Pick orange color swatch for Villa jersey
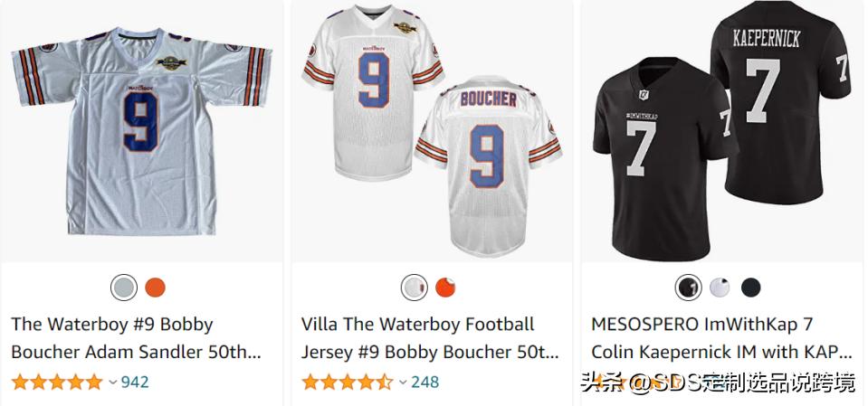This screenshot has width=868, height=406. tap(445, 288)
